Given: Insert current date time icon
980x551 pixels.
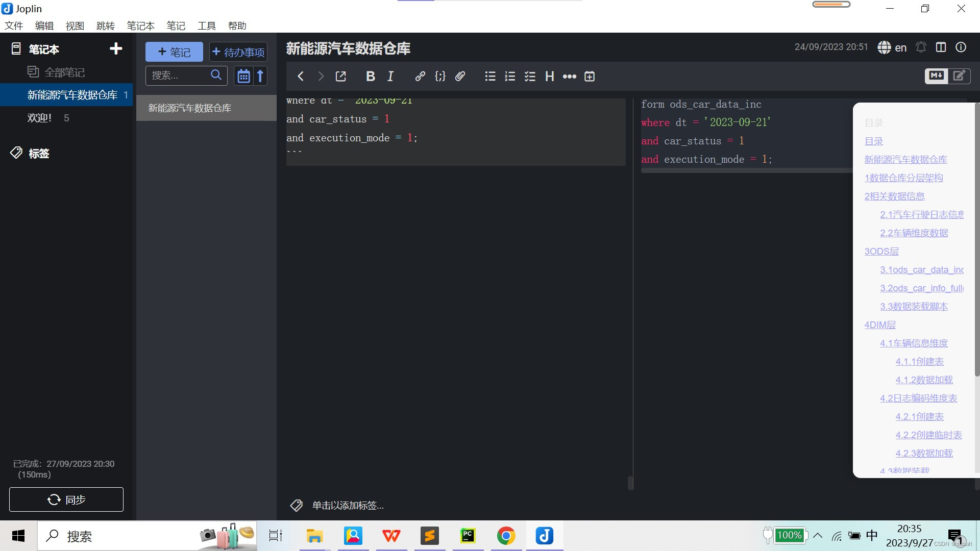Looking at the screenshot, I should pyautogui.click(x=590, y=77).
